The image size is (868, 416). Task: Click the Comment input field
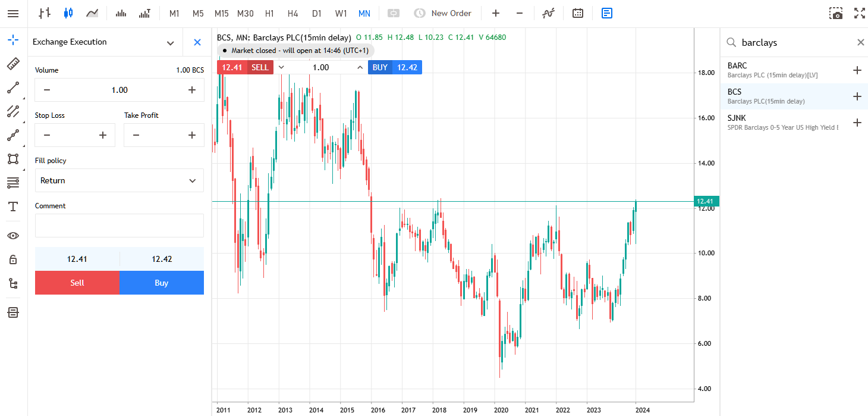119,226
